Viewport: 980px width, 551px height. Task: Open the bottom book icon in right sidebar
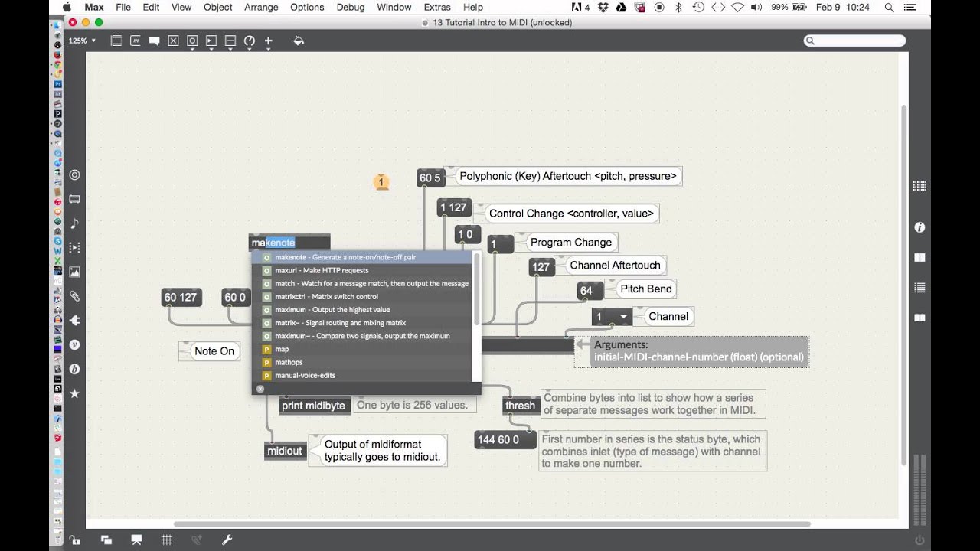[x=920, y=318]
